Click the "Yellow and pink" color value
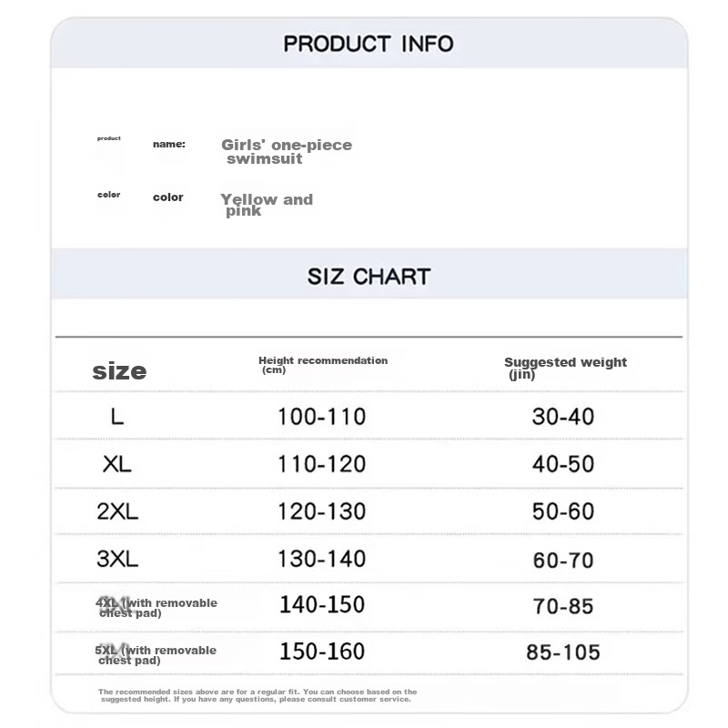The width and height of the screenshot is (728, 728). (x=266, y=205)
